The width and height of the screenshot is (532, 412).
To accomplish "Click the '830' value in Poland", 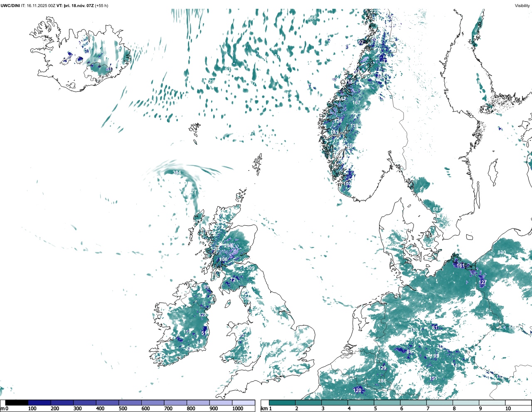I will [x=502, y=252].
